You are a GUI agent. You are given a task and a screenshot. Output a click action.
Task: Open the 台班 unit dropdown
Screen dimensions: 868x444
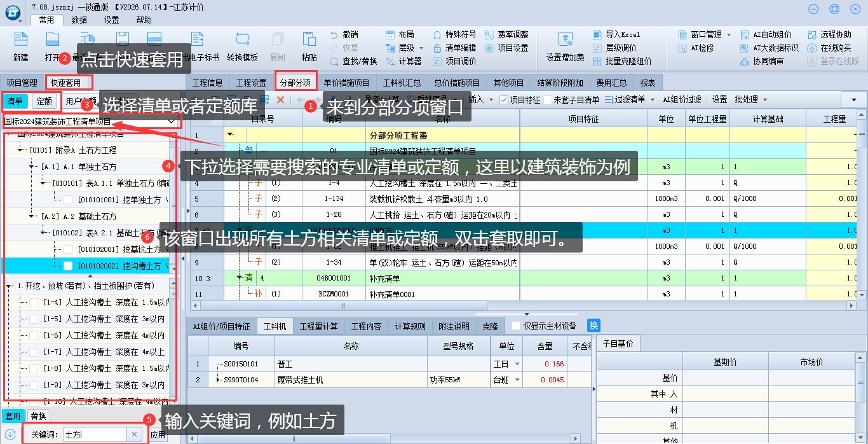point(517,380)
